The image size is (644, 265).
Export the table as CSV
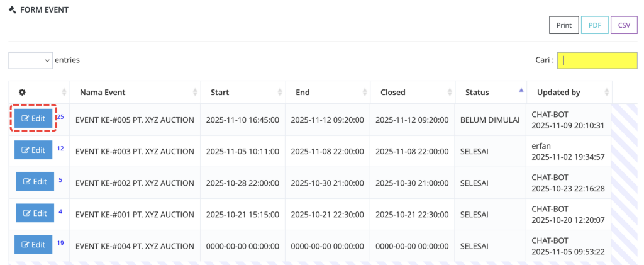[x=624, y=25]
